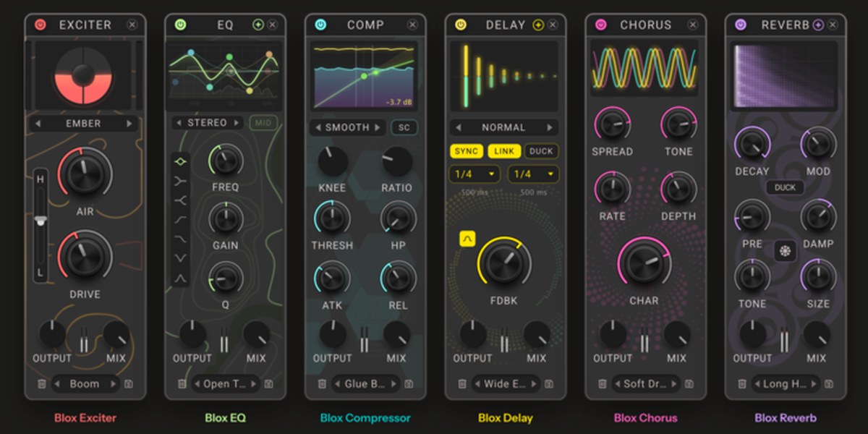Choose the V-shaped notch filter in EQ
The height and width of the screenshot is (434, 868).
point(181,258)
